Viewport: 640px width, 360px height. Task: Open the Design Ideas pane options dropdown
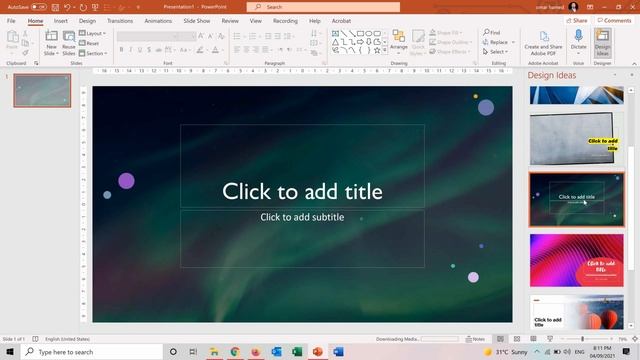point(615,75)
